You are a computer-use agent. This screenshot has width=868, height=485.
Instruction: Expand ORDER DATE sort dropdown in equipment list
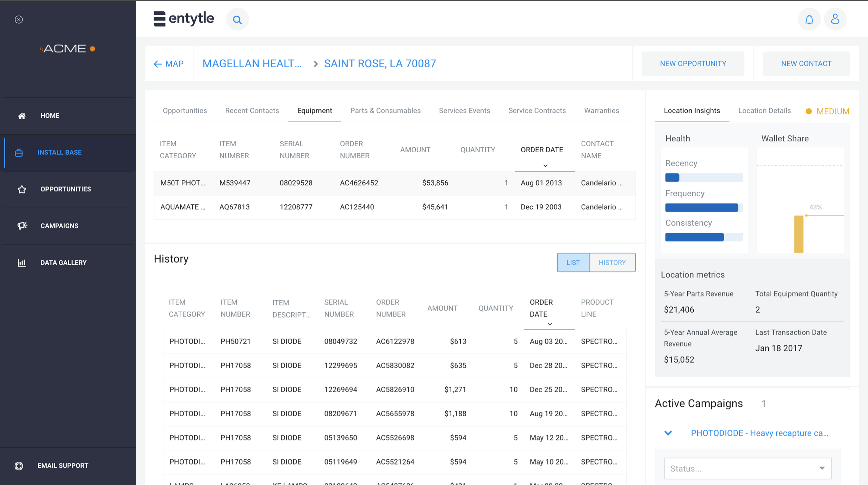click(544, 165)
